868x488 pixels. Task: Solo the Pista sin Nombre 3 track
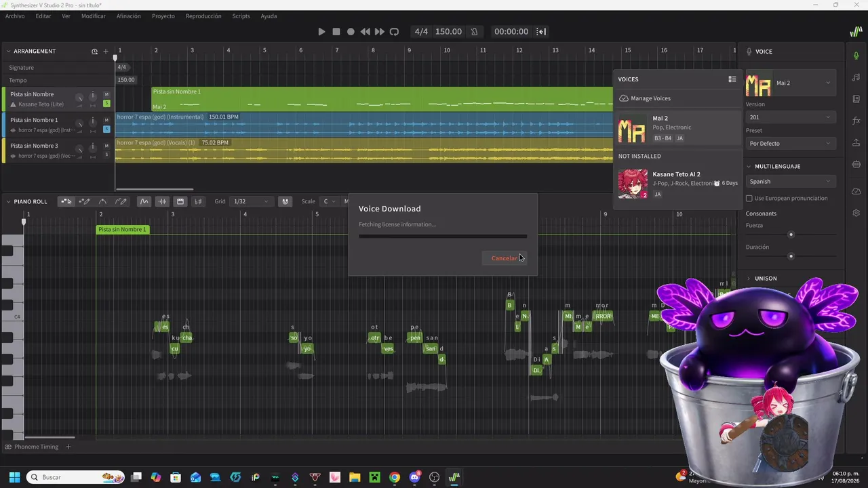tap(106, 155)
